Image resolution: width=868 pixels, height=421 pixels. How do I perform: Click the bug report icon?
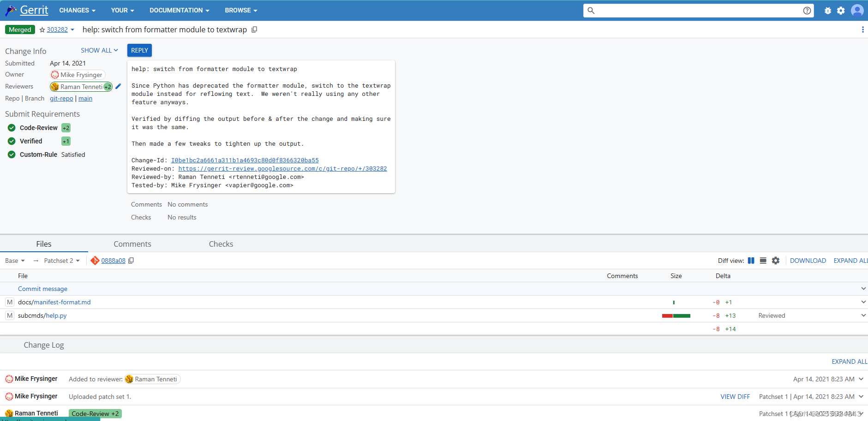pos(828,11)
